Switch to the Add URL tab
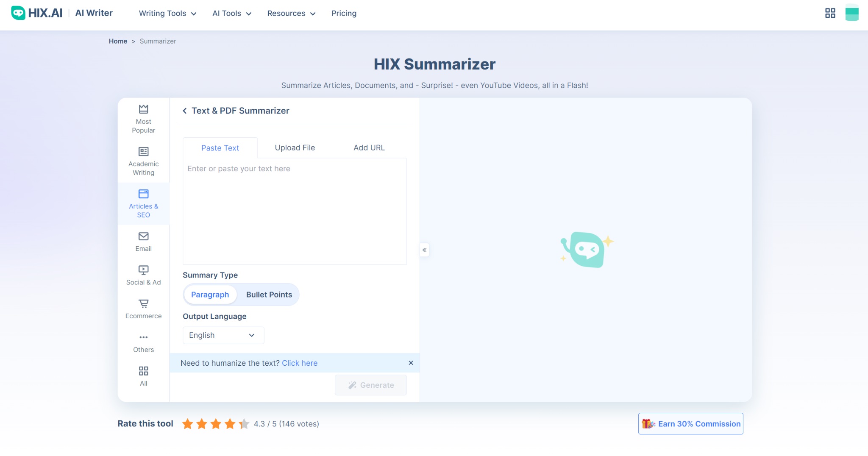868x456 pixels. pos(369,147)
